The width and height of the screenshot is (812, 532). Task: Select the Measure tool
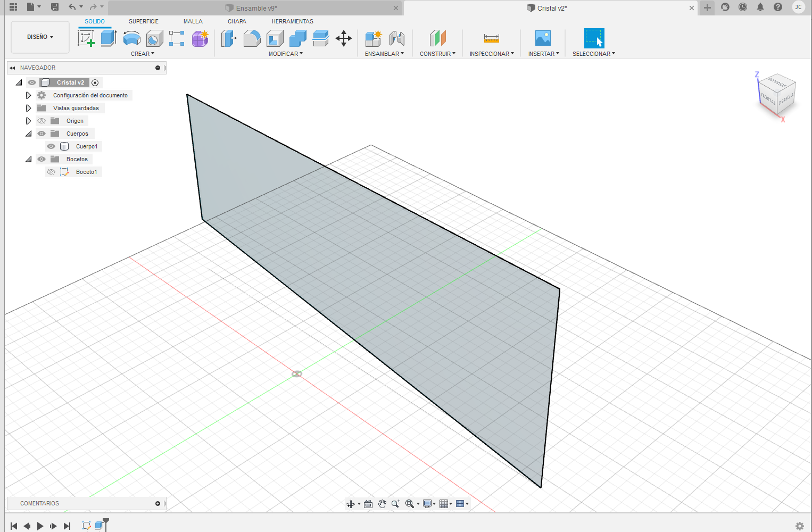point(492,38)
